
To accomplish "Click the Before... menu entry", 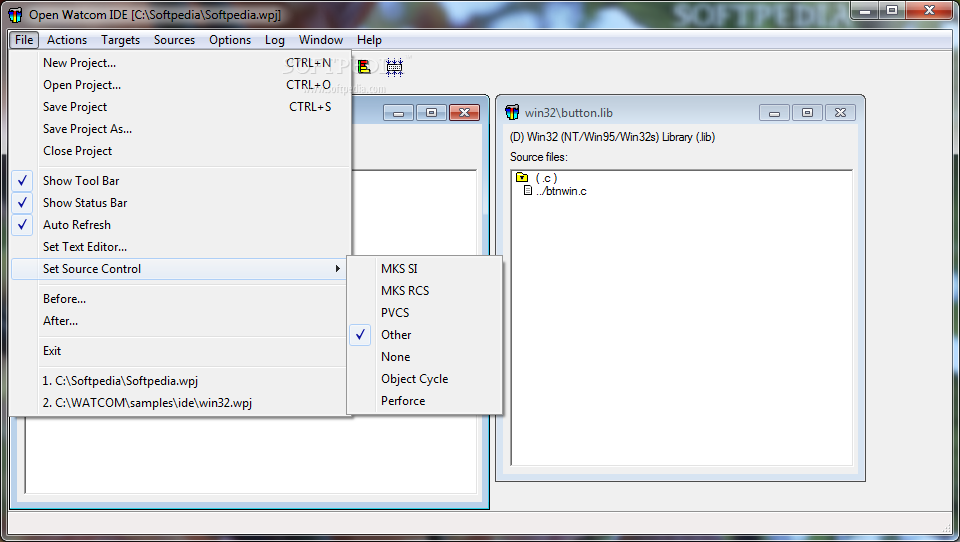I will click(x=181, y=299).
